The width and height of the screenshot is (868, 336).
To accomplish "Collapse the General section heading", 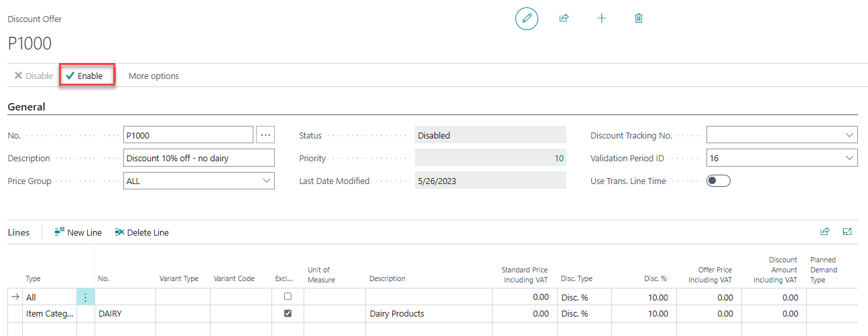I will coord(27,107).
